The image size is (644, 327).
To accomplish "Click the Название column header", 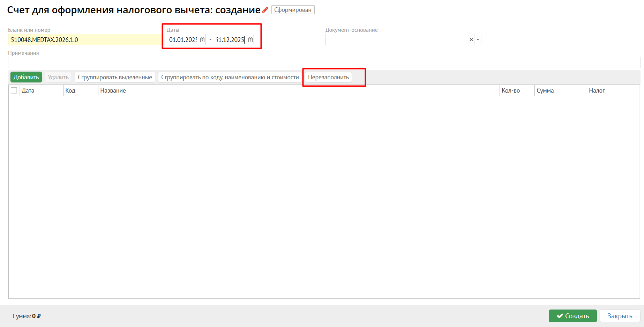I will pos(299,90).
